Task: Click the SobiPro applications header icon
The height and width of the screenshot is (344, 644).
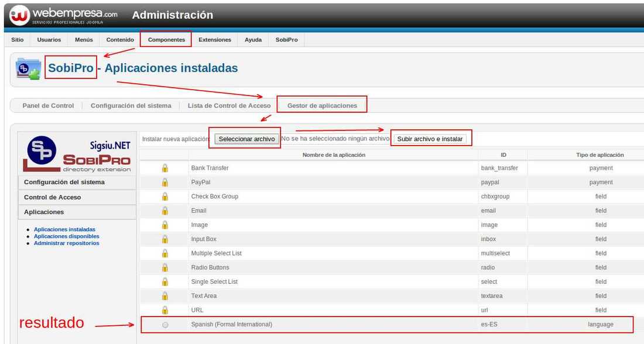Action: (x=28, y=68)
